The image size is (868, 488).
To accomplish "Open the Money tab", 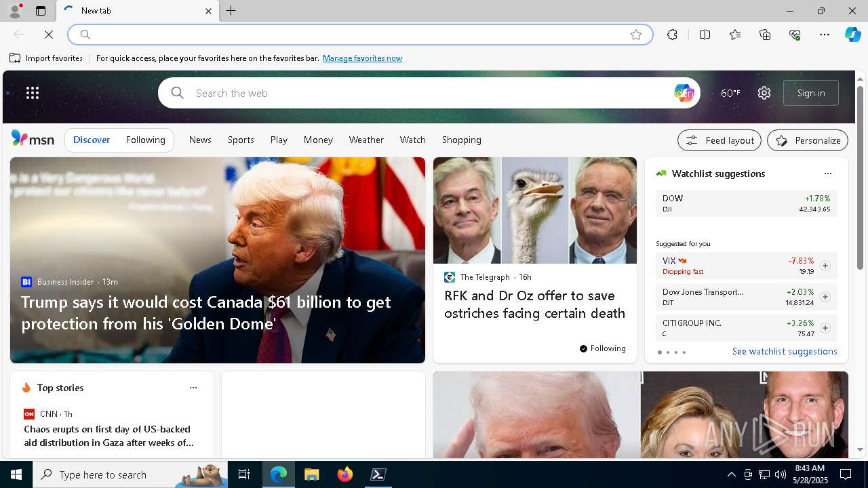I will click(318, 140).
